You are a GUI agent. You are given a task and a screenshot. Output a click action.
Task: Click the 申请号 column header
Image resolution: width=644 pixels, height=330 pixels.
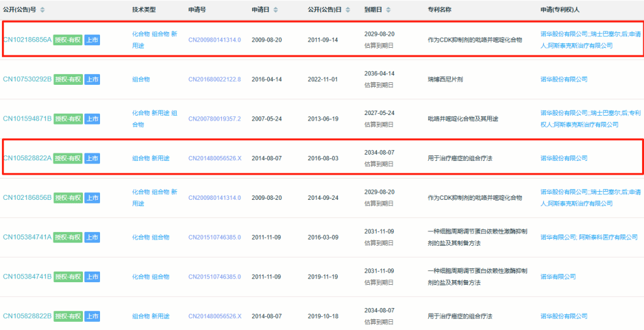[197, 10]
